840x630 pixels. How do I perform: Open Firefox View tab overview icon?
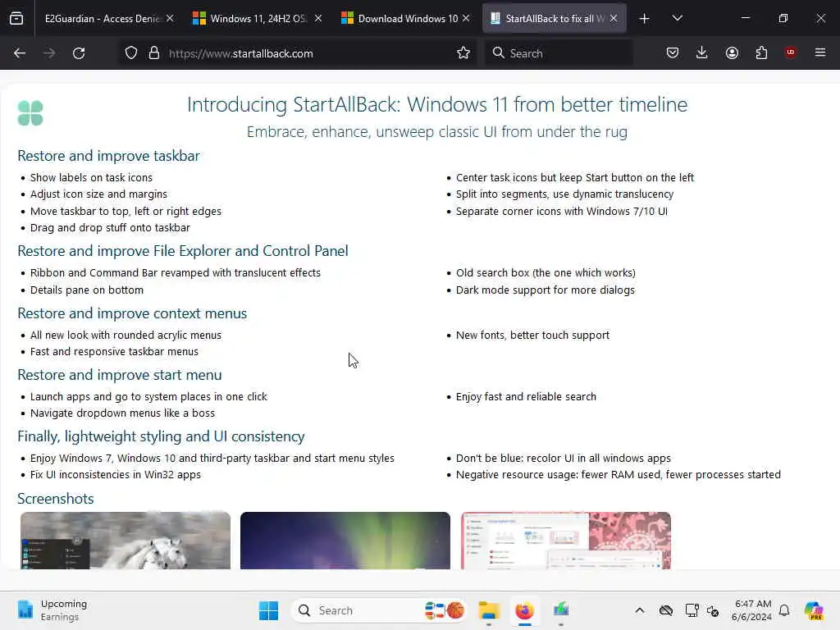pyautogui.click(x=16, y=18)
